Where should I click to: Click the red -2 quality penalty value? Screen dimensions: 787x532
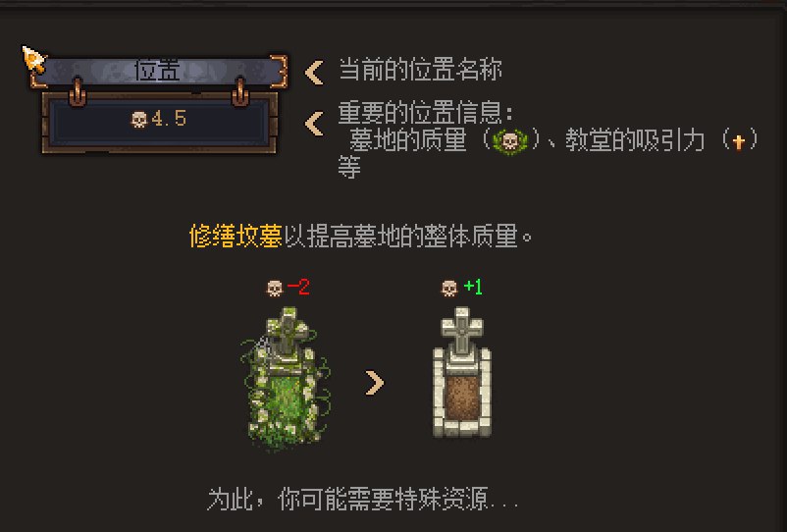click(x=298, y=288)
